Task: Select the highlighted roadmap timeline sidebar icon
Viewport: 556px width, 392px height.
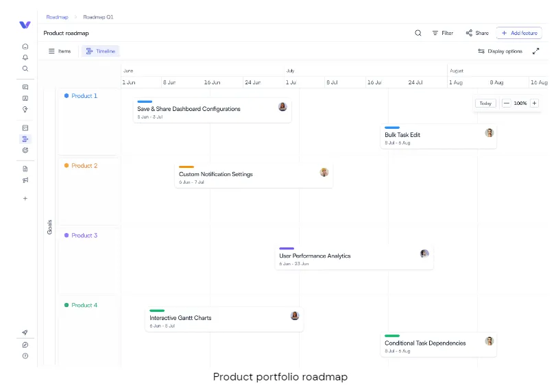Action: pyautogui.click(x=25, y=139)
